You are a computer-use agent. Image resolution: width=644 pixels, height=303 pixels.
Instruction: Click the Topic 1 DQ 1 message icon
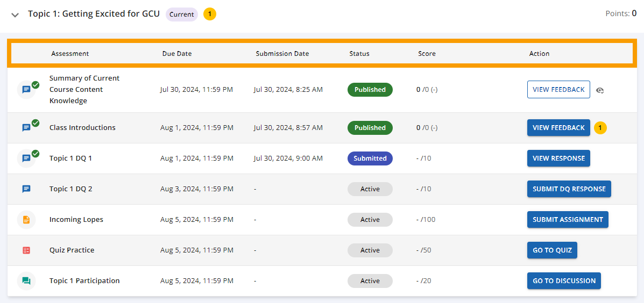click(26, 158)
